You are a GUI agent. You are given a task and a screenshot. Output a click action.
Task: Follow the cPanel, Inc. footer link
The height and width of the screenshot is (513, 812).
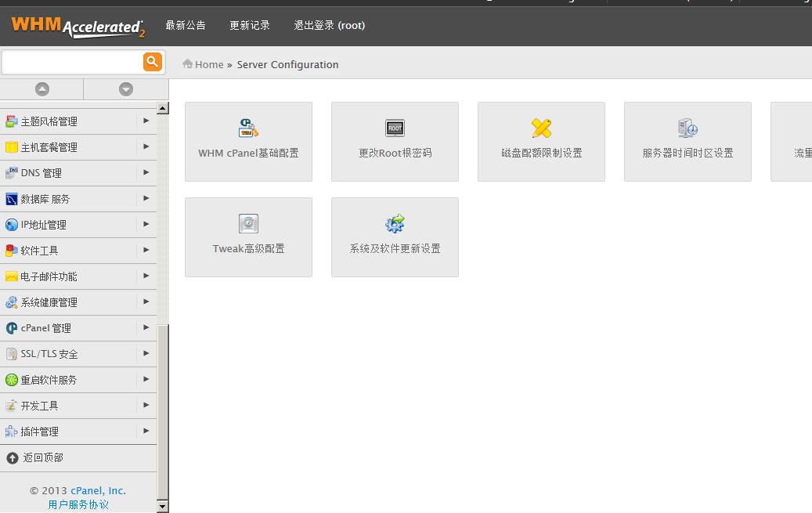[99, 491]
